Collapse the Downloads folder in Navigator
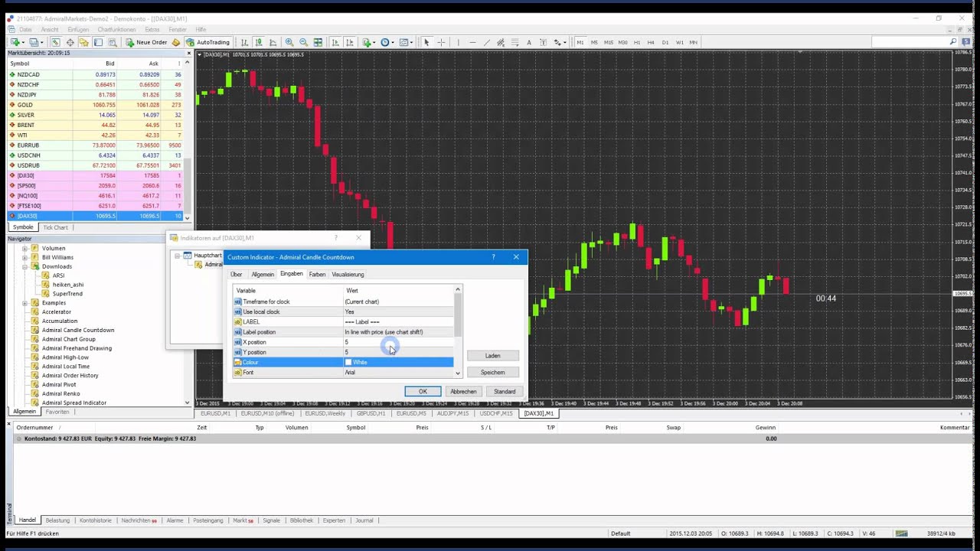The image size is (980, 551). [x=24, y=266]
